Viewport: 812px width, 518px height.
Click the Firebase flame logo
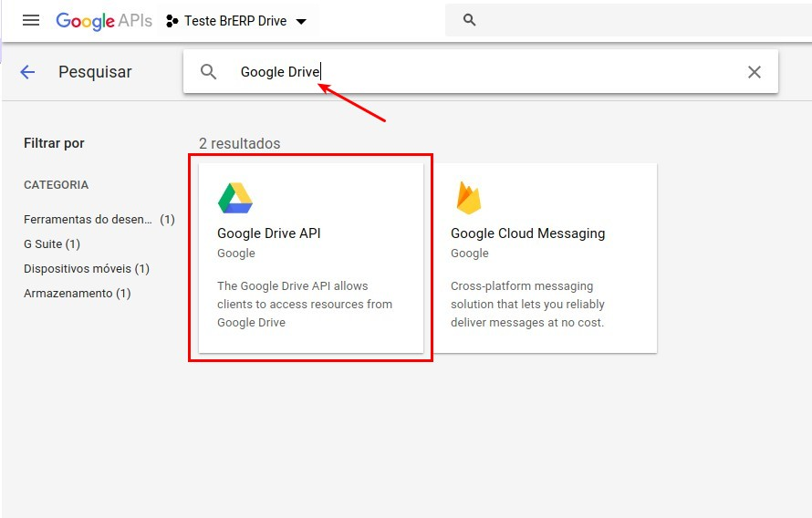tap(469, 198)
